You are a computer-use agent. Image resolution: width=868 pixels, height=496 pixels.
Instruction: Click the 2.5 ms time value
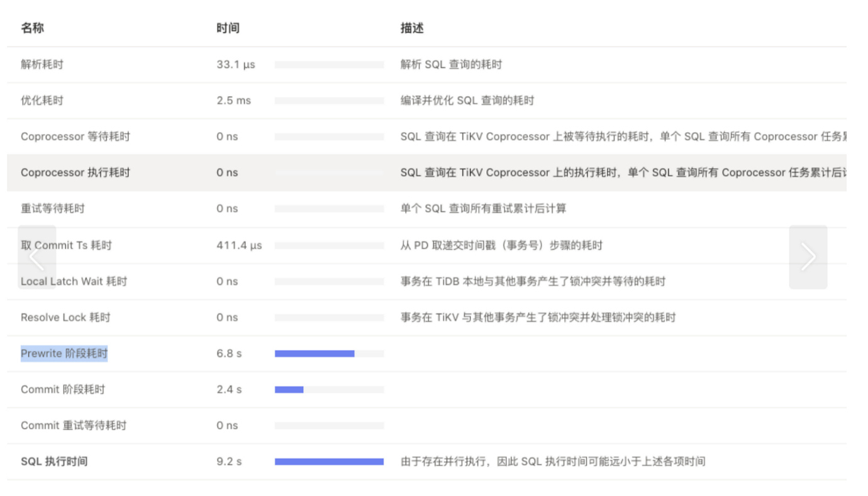tap(233, 100)
